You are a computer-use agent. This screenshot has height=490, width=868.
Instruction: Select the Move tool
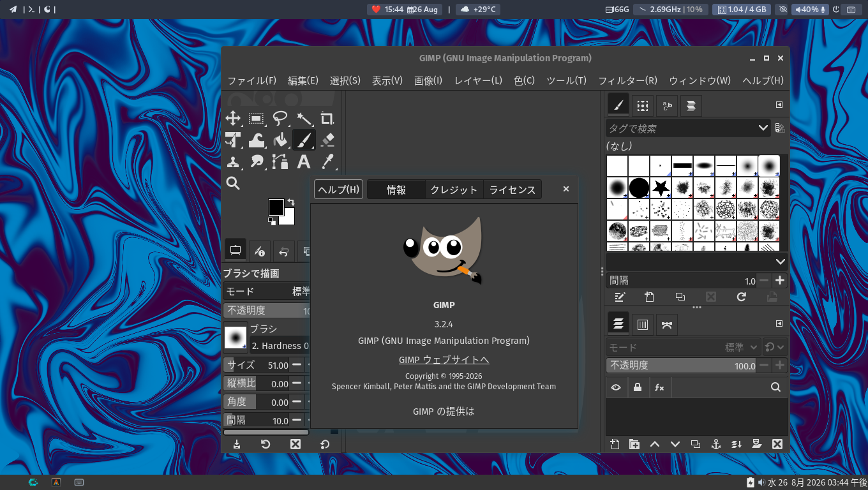click(233, 118)
